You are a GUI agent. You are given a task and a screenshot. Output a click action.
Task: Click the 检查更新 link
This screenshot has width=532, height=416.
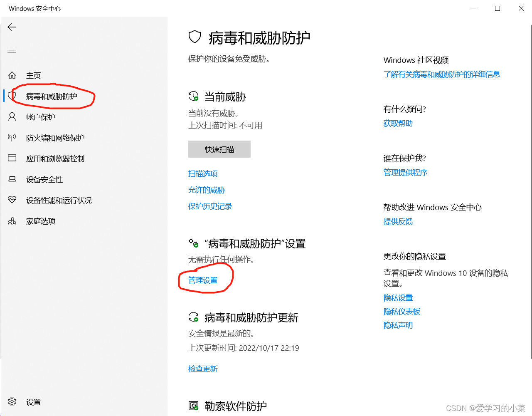(x=203, y=369)
